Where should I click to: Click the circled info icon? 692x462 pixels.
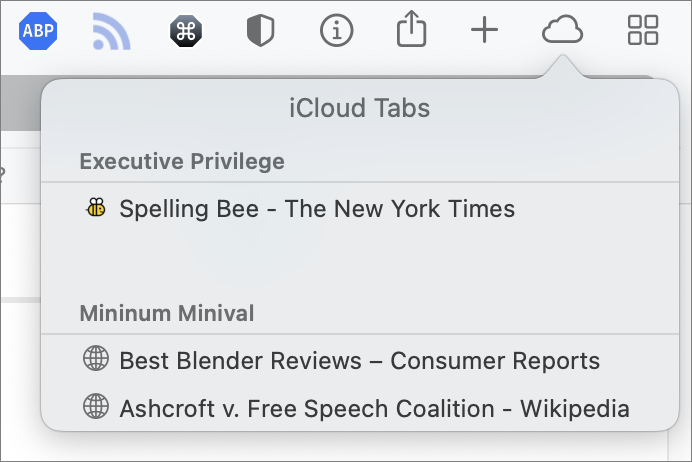pyautogui.click(x=336, y=31)
